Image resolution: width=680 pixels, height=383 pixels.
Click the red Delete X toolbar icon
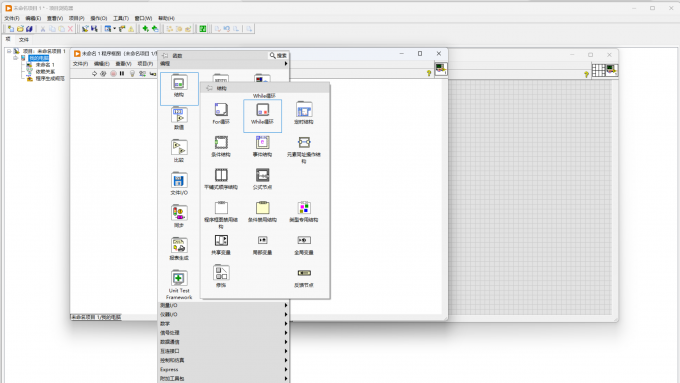(70, 29)
